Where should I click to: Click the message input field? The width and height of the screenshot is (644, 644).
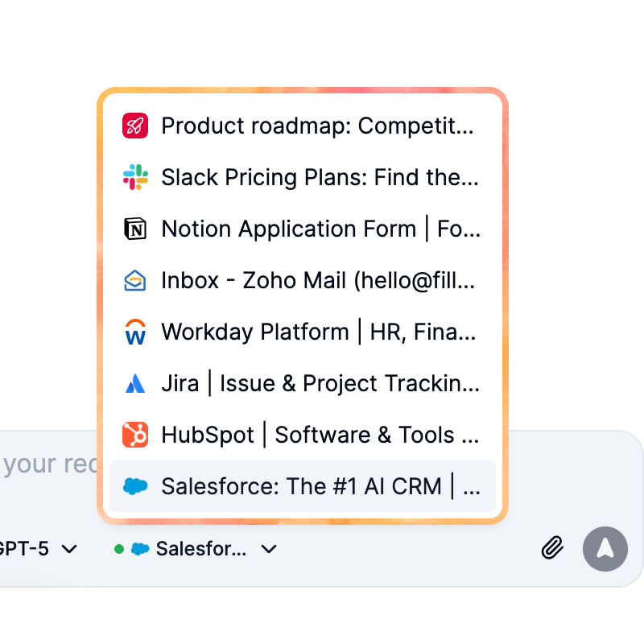tap(48, 464)
